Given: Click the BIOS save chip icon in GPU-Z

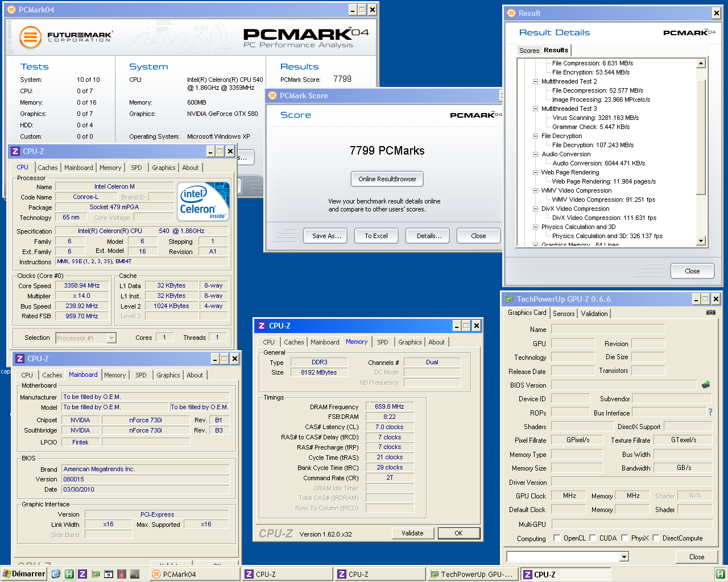Looking at the screenshot, I should pyautogui.click(x=706, y=385).
